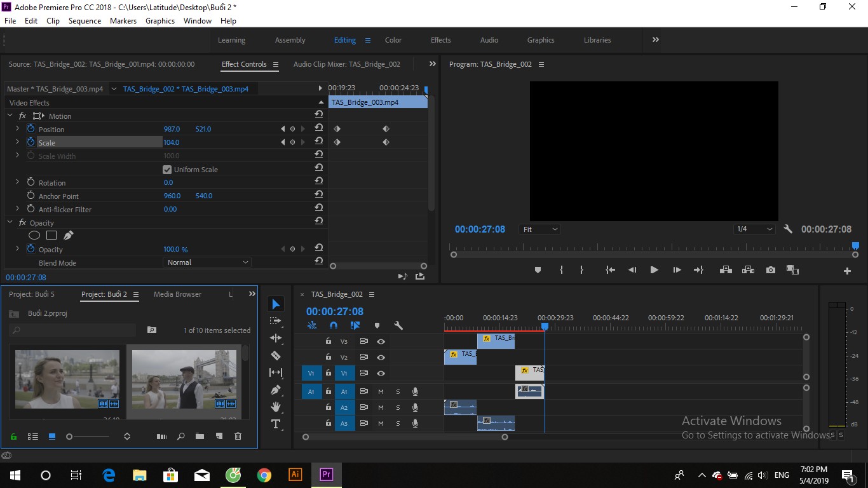
Task: Select the Selection tool arrow
Action: (x=276, y=305)
